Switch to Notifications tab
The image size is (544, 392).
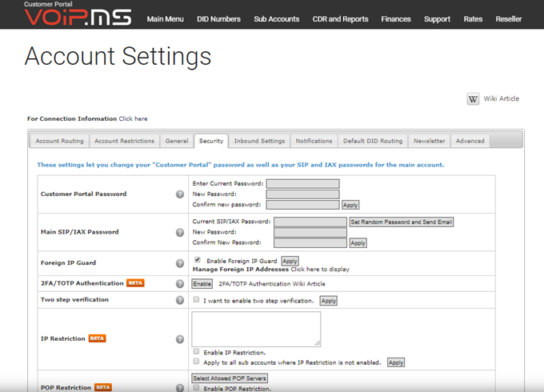pos(314,141)
